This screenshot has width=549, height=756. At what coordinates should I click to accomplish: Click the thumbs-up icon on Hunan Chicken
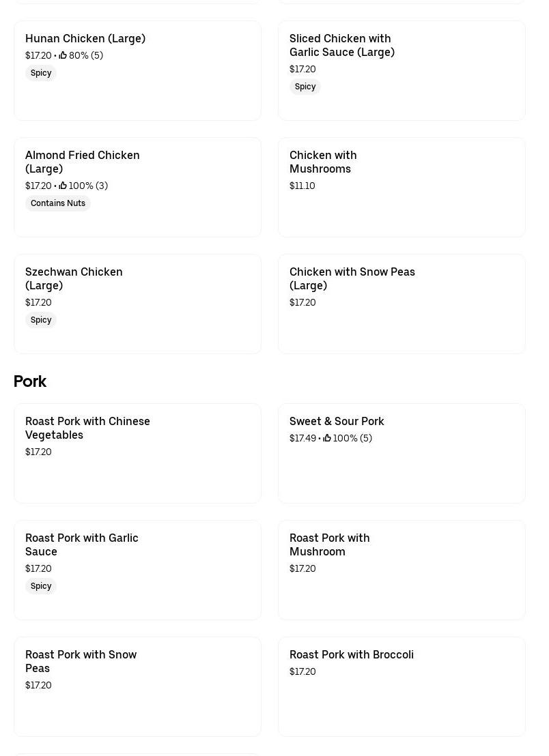coord(63,55)
